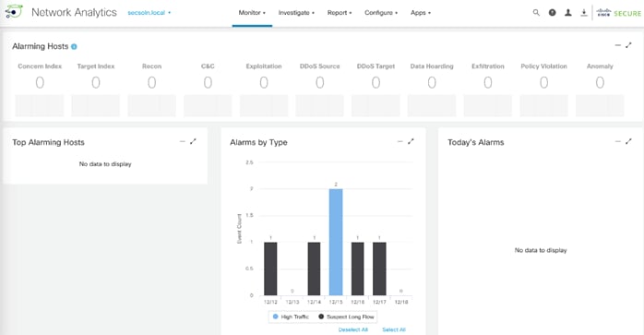Open the Investigate menu
Image resolution: width=644 pixels, height=335 pixels.
point(296,13)
